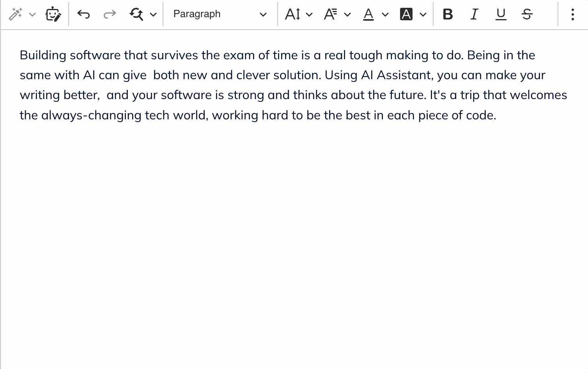The image size is (588, 369).
Task: Open the AI Commands magic wand tool
Action: (16, 14)
